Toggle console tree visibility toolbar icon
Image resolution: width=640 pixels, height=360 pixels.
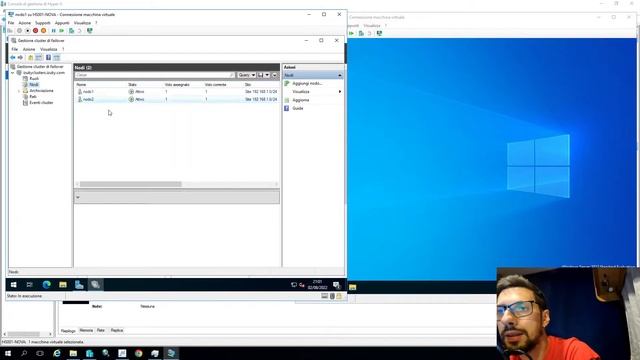point(39,58)
